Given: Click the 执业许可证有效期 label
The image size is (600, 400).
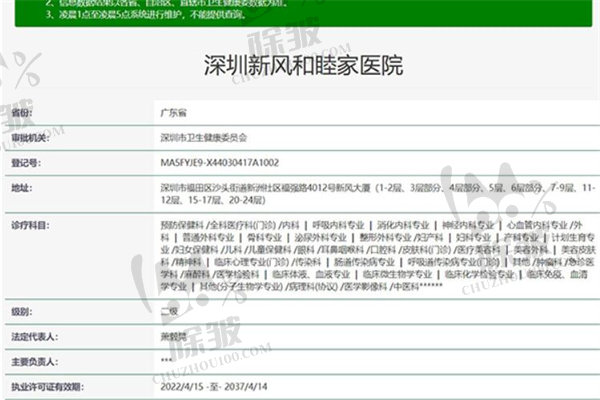Looking at the screenshot, I should point(47,387).
